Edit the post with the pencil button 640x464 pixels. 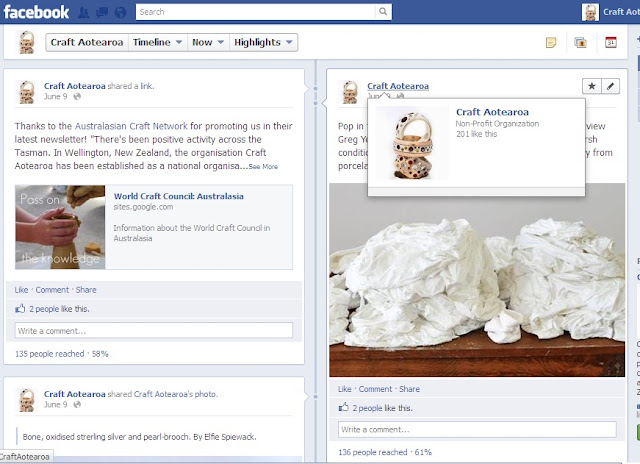click(x=610, y=86)
